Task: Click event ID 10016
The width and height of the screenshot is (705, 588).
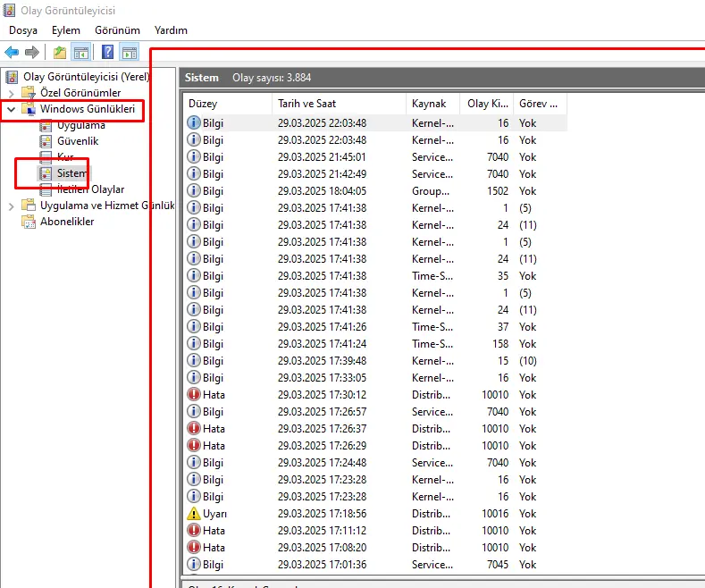Action: point(495,513)
